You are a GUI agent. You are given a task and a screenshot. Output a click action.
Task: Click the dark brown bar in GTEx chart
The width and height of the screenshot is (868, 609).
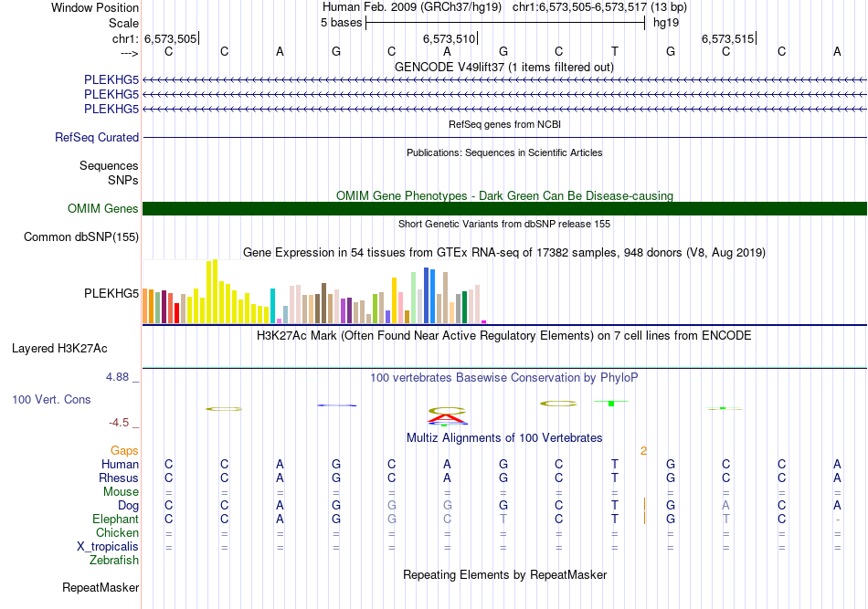pos(323,303)
